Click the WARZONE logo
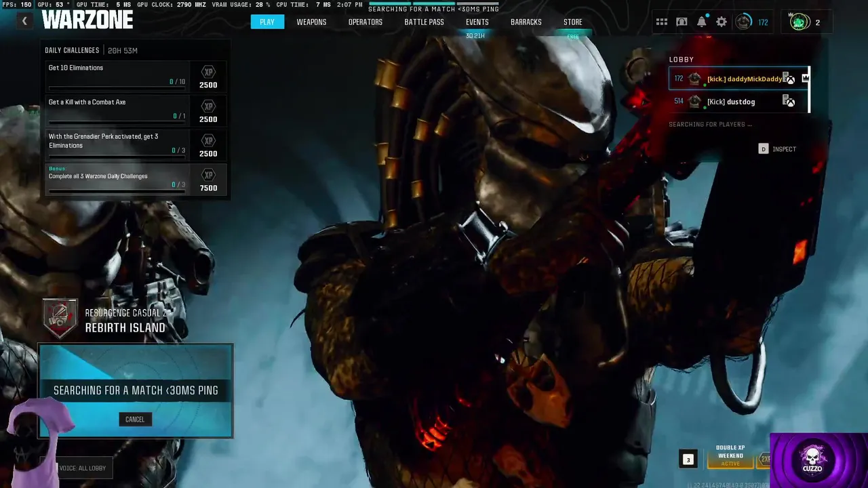The height and width of the screenshot is (488, 868). coord(87,20)
